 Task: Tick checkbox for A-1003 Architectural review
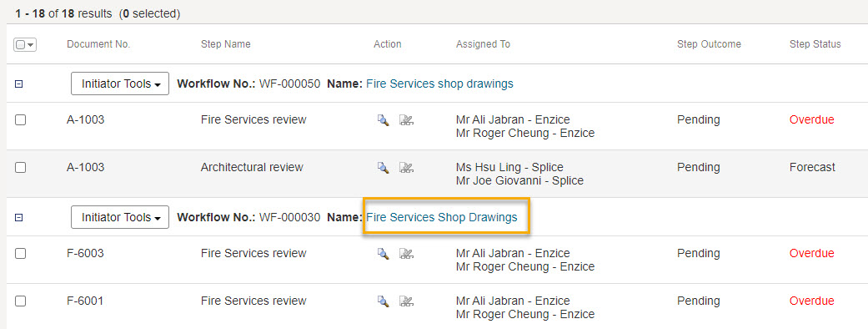pyautogui.click(x=21, y=168)
